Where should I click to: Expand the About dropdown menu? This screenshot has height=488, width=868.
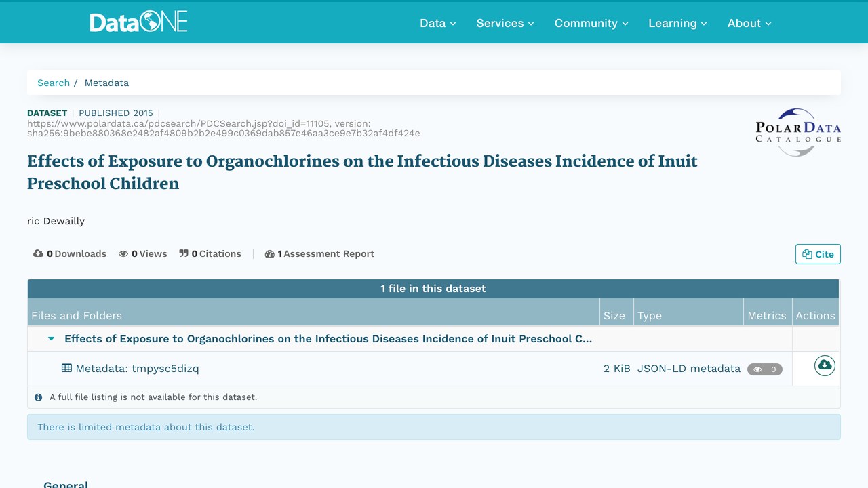tap(749, 23)
